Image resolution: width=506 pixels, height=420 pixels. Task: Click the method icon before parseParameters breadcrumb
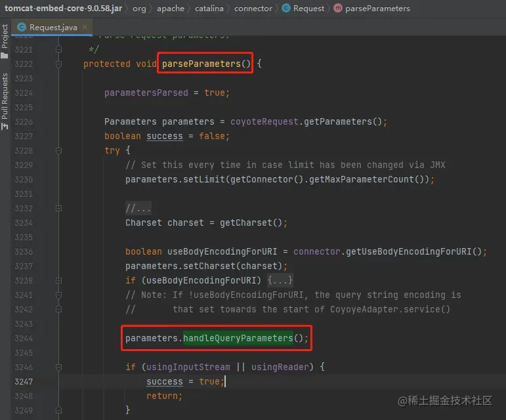click(x=338, y=8)
